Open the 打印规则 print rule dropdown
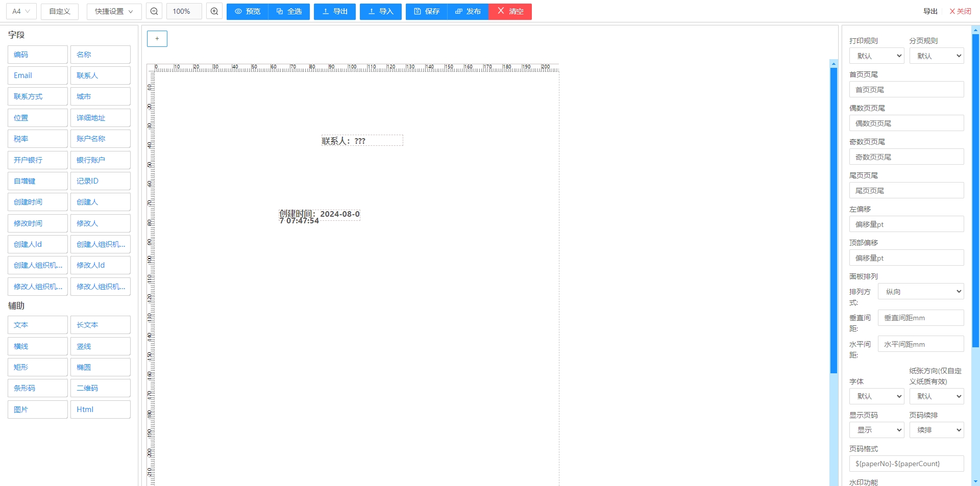The height and width of the screenshot is (486, 980). [x=876, y=56]
